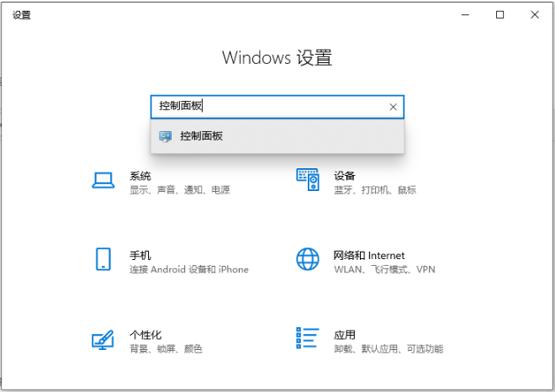
Task: Open the Personalization paintbrush icon
Action: (103, 340)
